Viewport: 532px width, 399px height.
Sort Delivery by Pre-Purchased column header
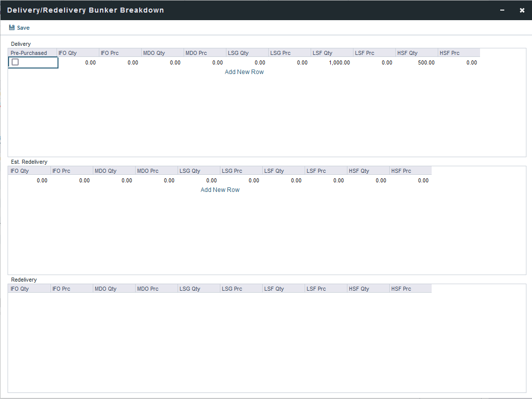pos(29,53)
